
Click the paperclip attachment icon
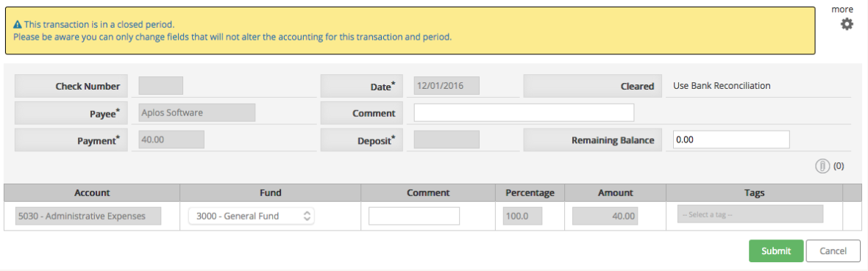point(822,166)
